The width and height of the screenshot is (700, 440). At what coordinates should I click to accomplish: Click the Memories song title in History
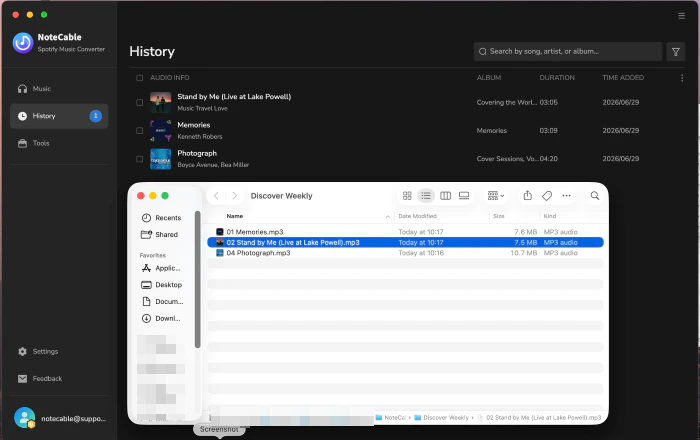194,125
